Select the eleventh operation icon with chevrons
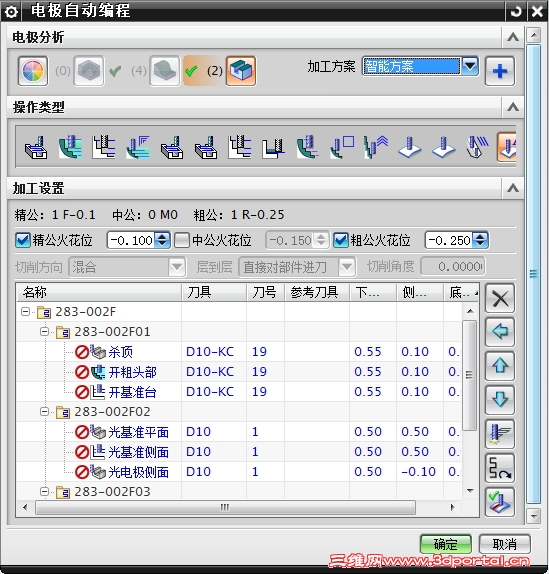Viewport: 549px width, 574px height. pos(376,147)
